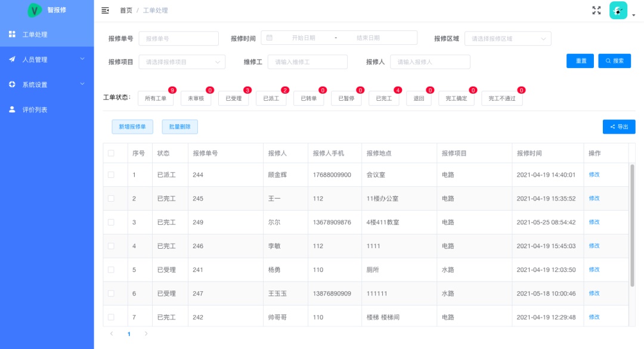Collapse sidebar with the hamburger menu icon

coord(106,10)
